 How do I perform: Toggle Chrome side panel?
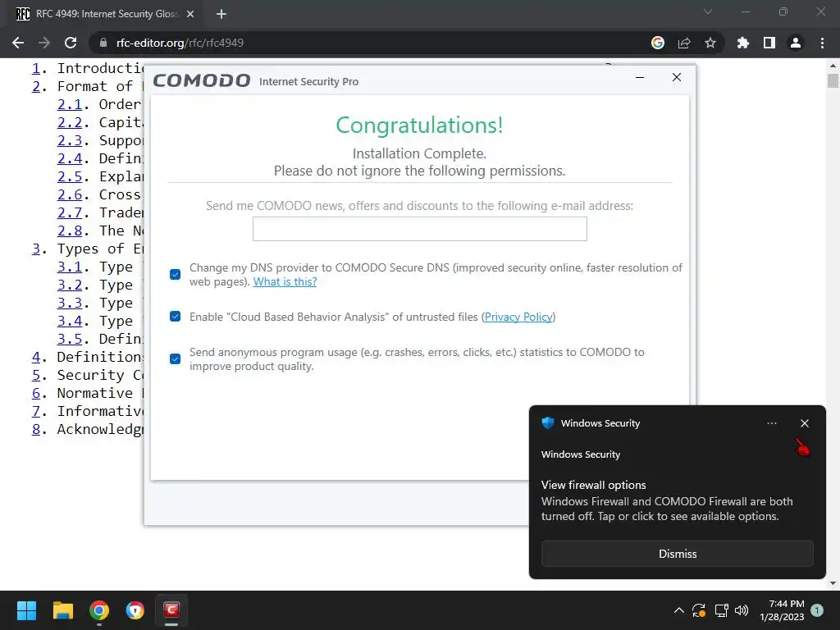coord(769,43)
